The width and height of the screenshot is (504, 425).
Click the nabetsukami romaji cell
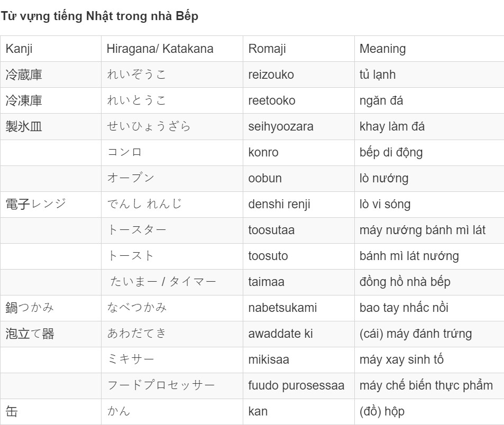(299, 308)
